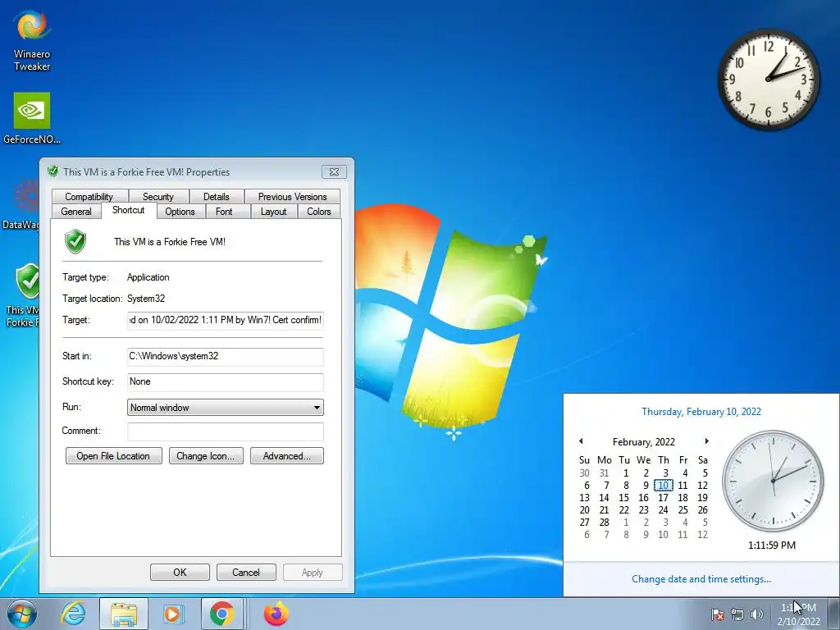This screenshot has height=630, width=840.
Task: Launch Firefox from the taskbar
Action: pyautogui.click(x=276, y=614)
